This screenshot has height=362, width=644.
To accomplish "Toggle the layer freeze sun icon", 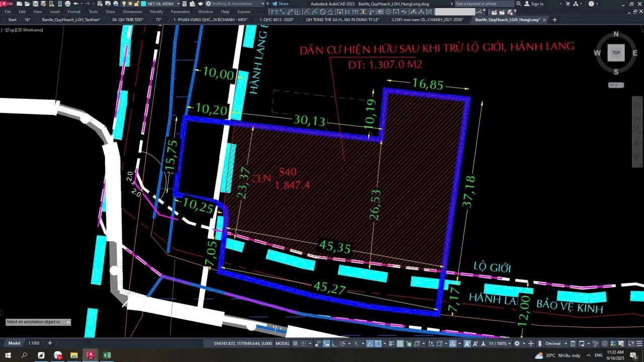I will [130, 4].
